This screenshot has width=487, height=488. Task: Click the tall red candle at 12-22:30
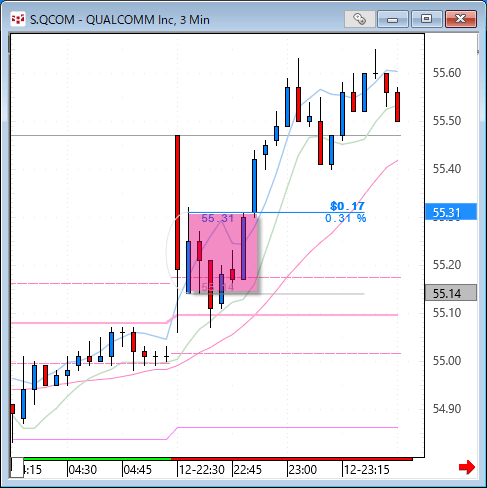point(177,202)
